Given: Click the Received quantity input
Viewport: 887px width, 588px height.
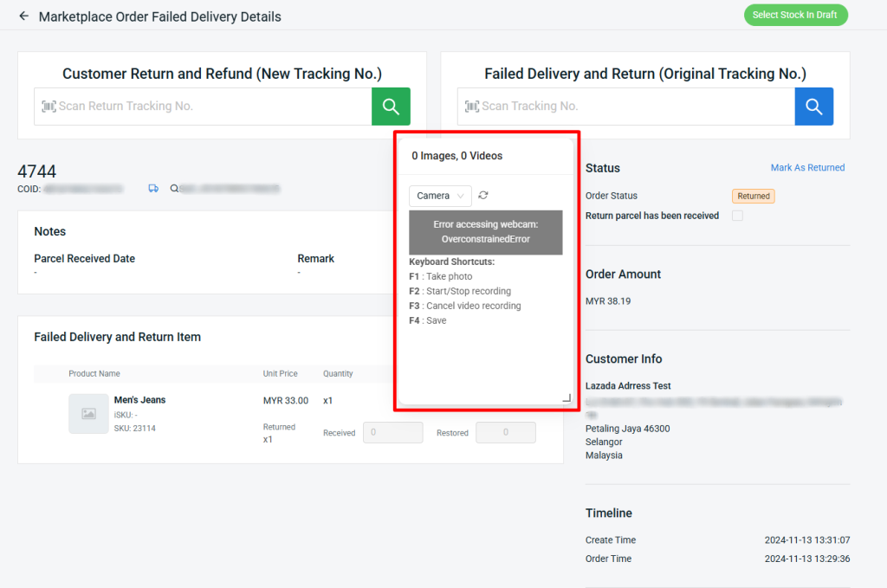Looking at the screenshot, I should (x=392, y=432).
